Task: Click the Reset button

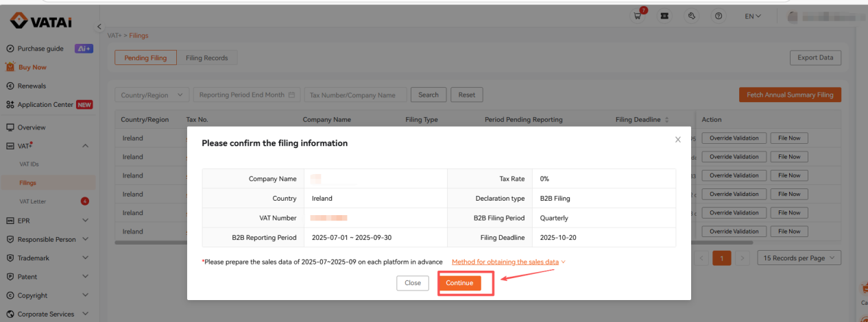Action: [x=467, y=95]
